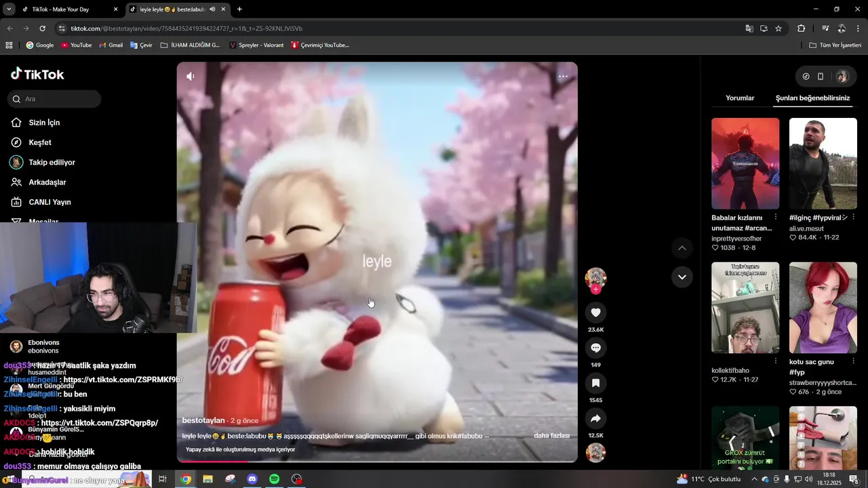Open the comments bubble showing 149

(x=595, y=348)
